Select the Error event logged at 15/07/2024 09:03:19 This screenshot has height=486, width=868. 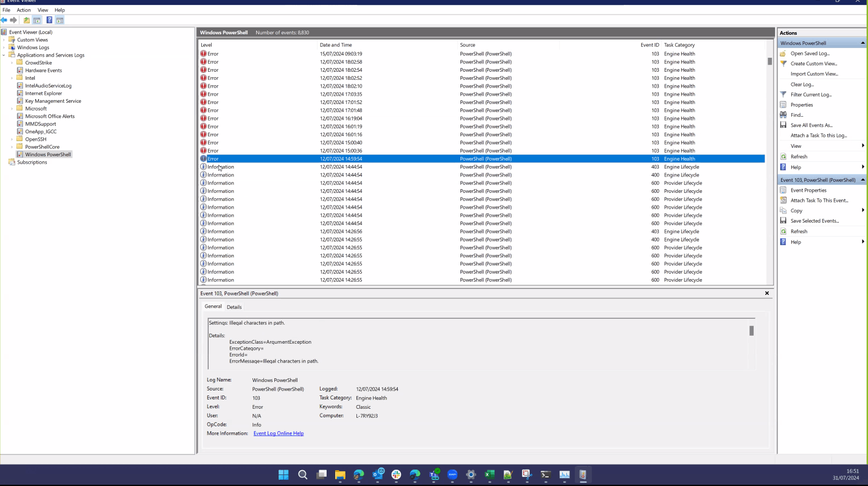(x=482, y=54)
